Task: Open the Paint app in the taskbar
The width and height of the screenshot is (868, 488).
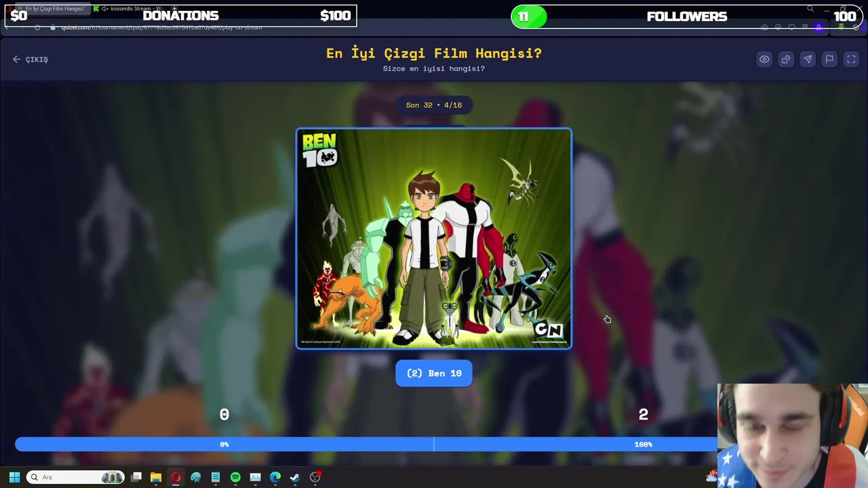Action: pyautogui.click(x=195, y=477)
